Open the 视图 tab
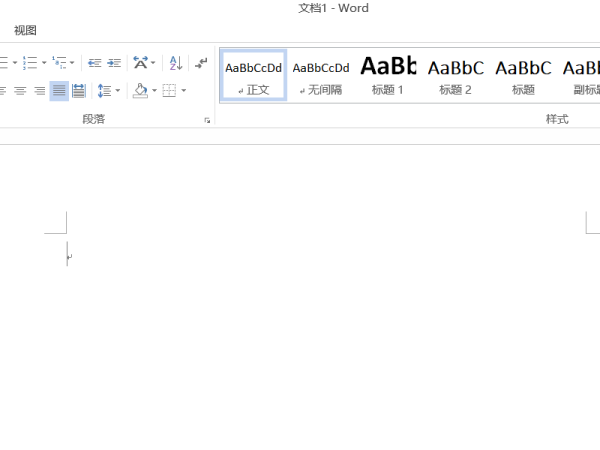600x450 pixels. click(x=25, y=30)
